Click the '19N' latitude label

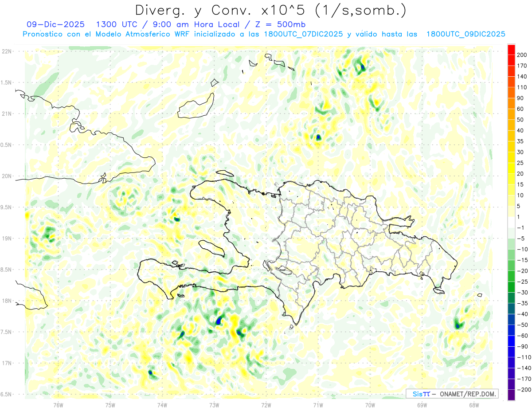click(x=6, y=238)
